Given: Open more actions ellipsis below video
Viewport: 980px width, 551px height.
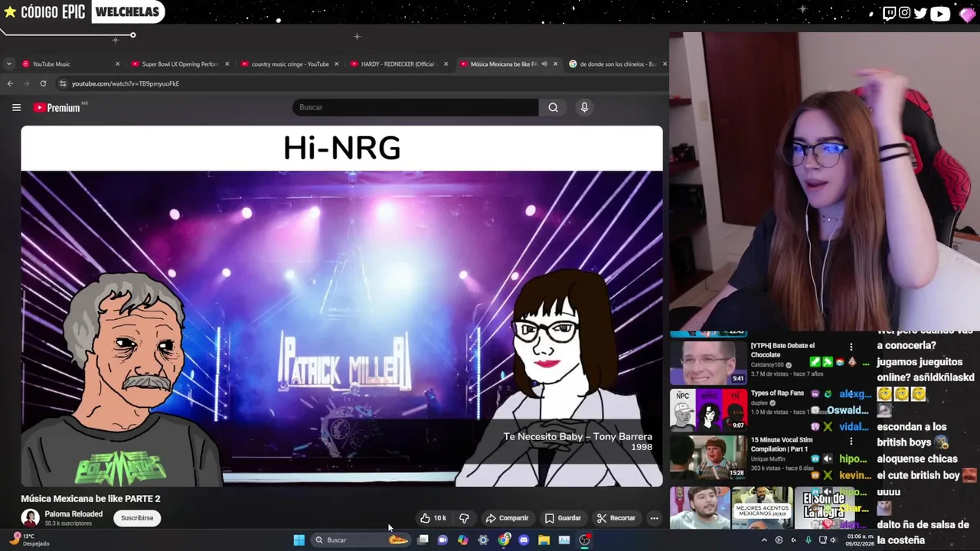Looking at the screenshot, I should [654, 518].
